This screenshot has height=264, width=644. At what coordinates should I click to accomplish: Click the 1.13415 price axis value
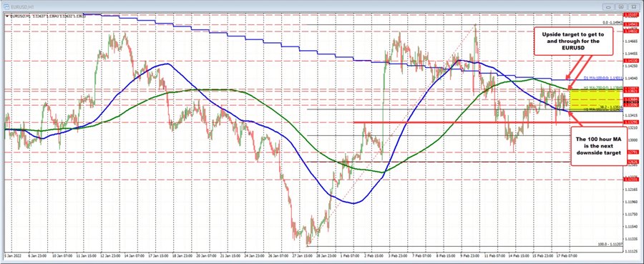point(631,115)
